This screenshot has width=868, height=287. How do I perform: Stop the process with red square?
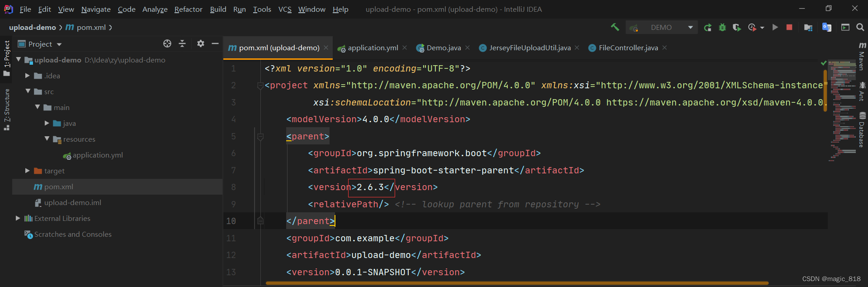tap(789, 28)
